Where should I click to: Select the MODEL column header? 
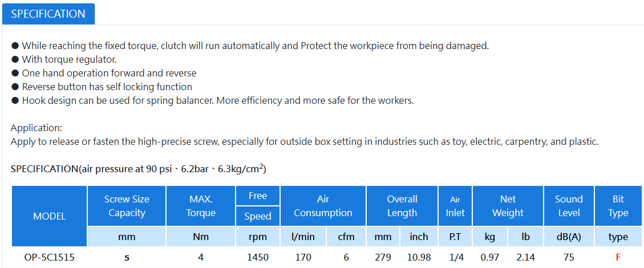tap(49, 216)
